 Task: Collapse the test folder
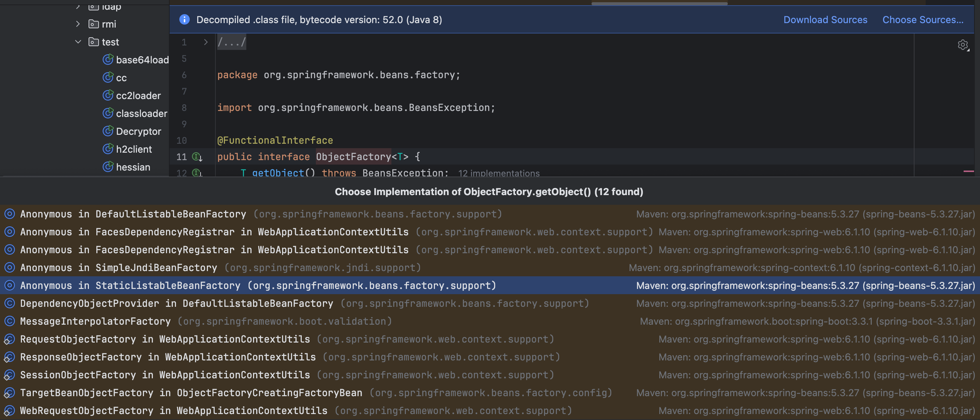(78, 42)
